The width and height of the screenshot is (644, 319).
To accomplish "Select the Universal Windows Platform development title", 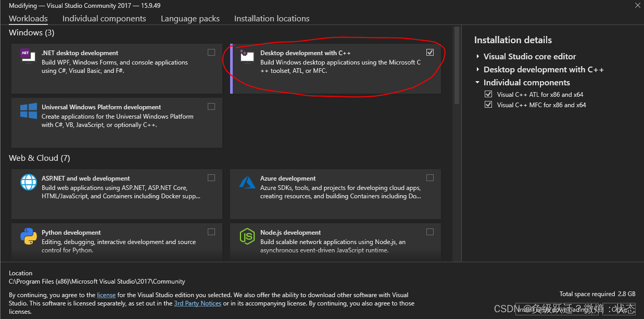I will click(x=101, y=107).
